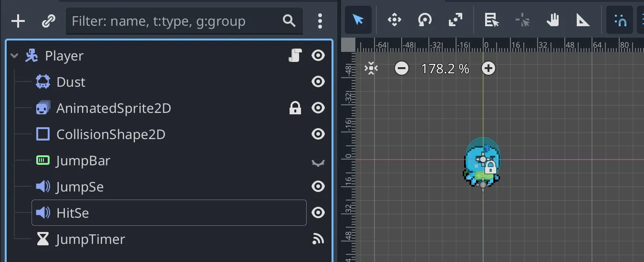This screenshot has height=262, width=644.
Task: Hide the Dust node
Action: pyautogui.click(x=318, y=82)
